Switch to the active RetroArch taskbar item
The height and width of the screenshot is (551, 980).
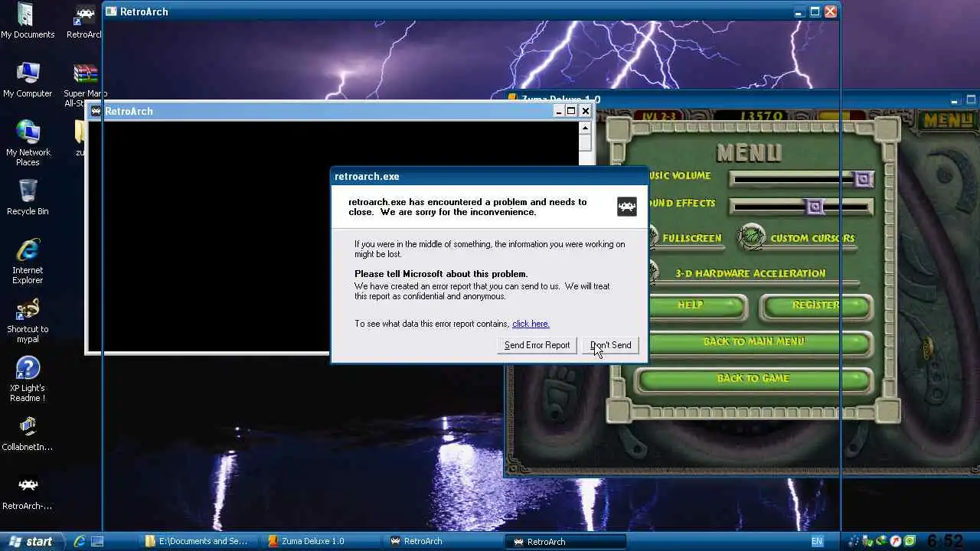pyautogui.click(x=565, y=541)
